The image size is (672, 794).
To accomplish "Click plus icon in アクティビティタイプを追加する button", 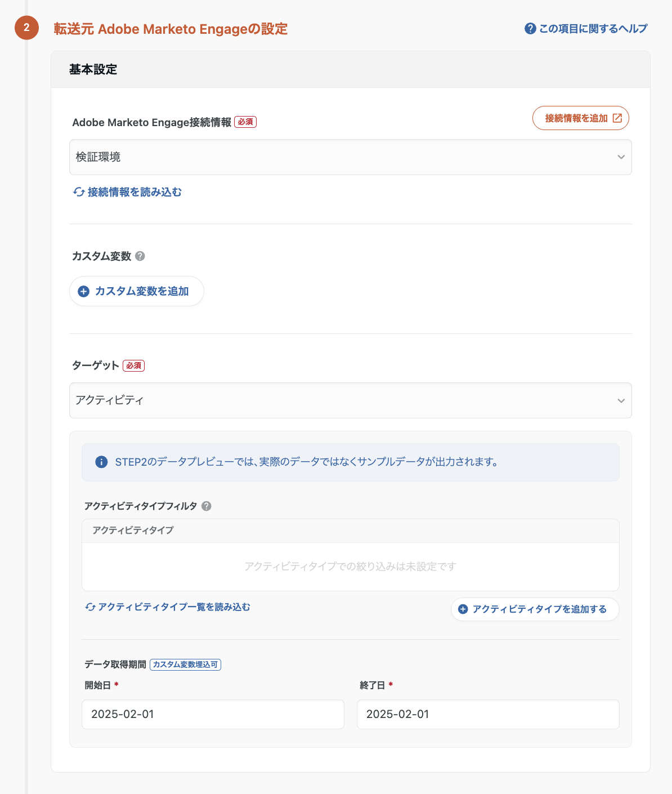I will 463,609.
